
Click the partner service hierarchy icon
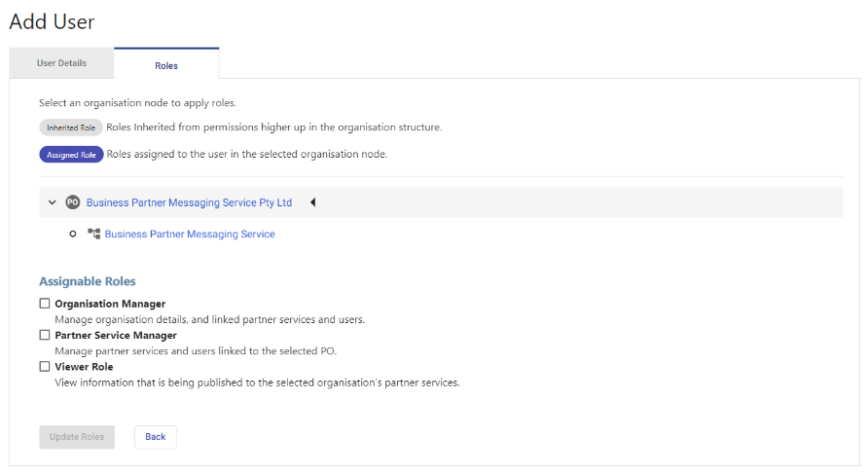click(94, 234)
